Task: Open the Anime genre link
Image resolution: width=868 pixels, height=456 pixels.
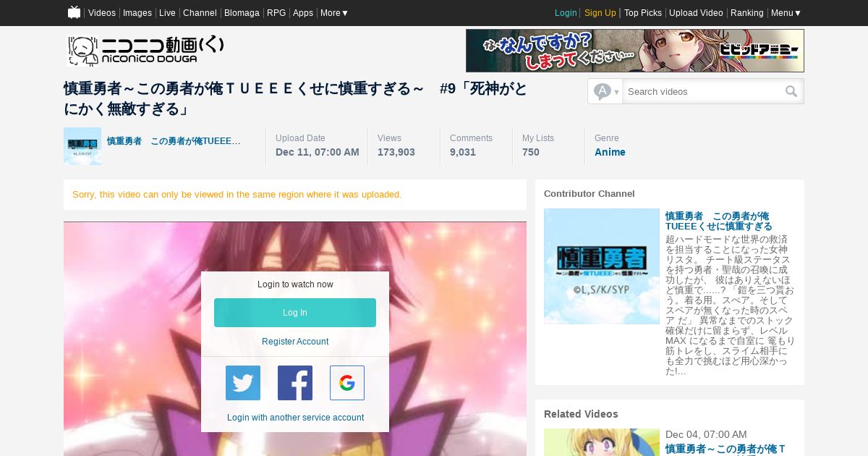Action: (x=610, y=152)
